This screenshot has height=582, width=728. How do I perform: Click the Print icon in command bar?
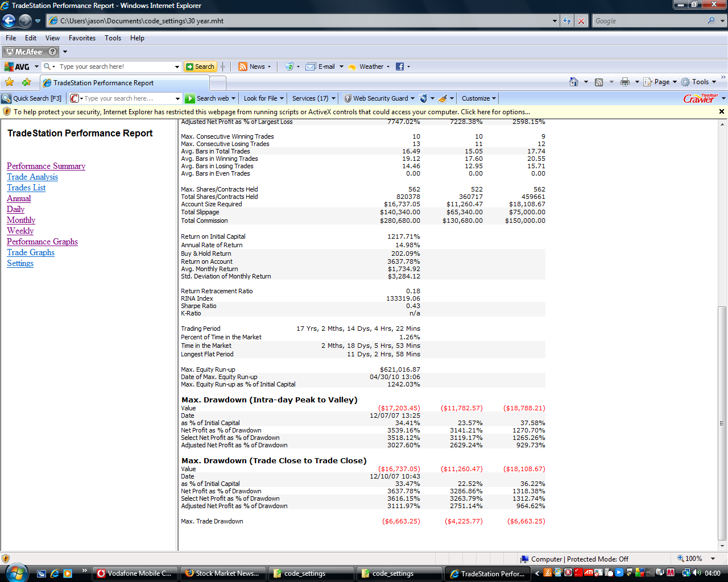(625, 82)
